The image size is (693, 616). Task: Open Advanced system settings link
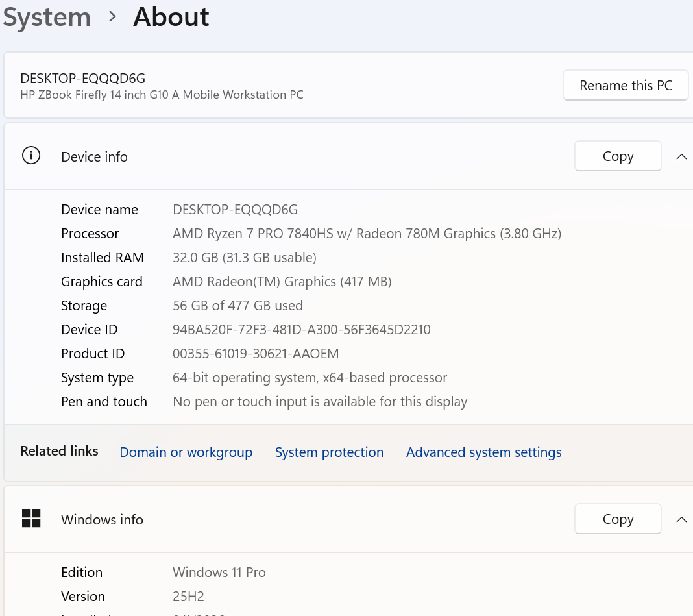(483, 452)
